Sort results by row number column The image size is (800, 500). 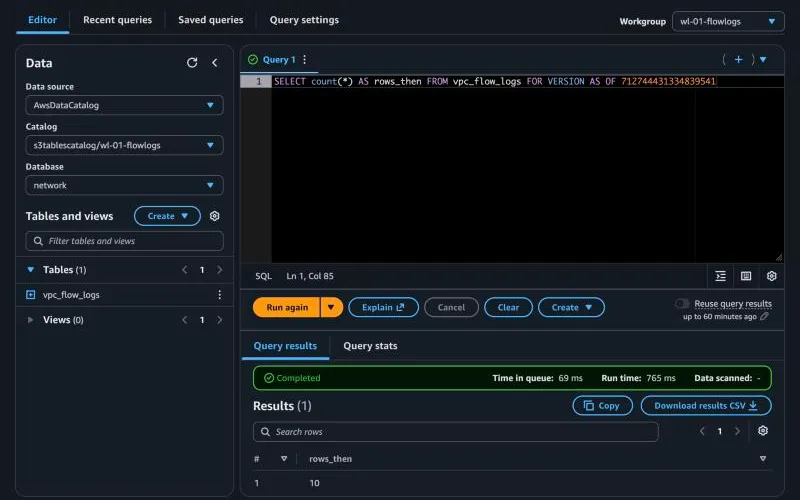(284, 459)
